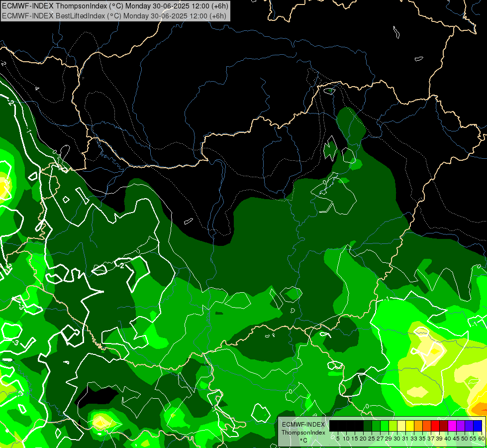The width and height of the screenshot is (487, 448).
Task: Click legend tick value 39
Action: coord(439,439)
